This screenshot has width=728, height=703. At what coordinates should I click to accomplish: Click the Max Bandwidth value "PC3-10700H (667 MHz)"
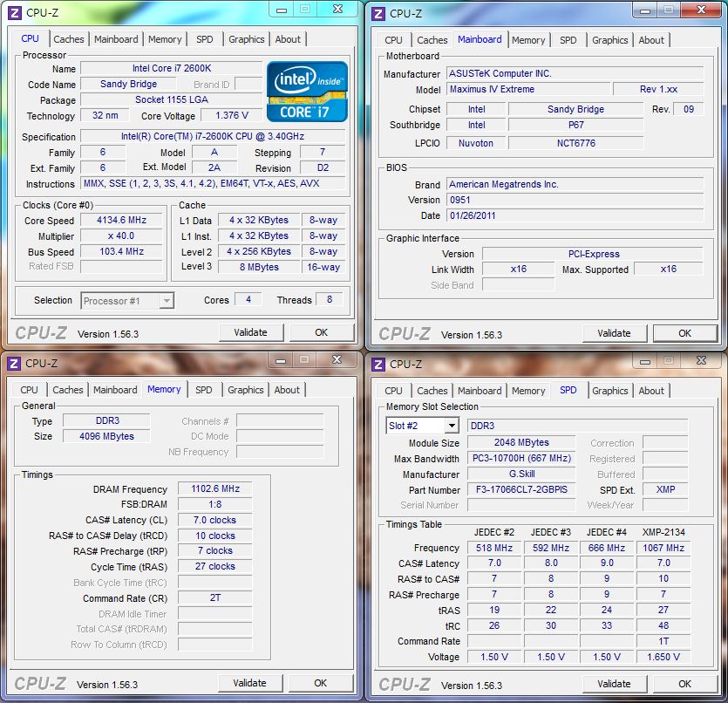pyautogui.click(x=522, y=458)
